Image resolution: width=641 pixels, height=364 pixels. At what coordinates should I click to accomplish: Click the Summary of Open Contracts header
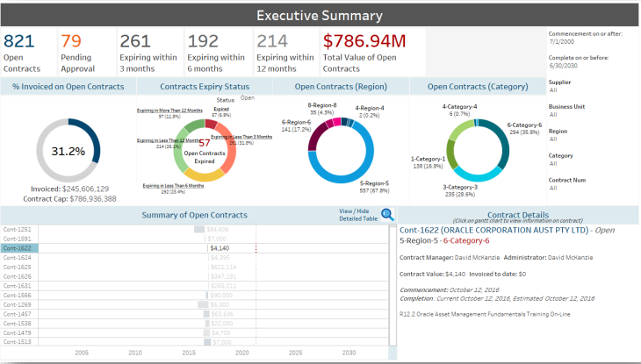[195, 215]
